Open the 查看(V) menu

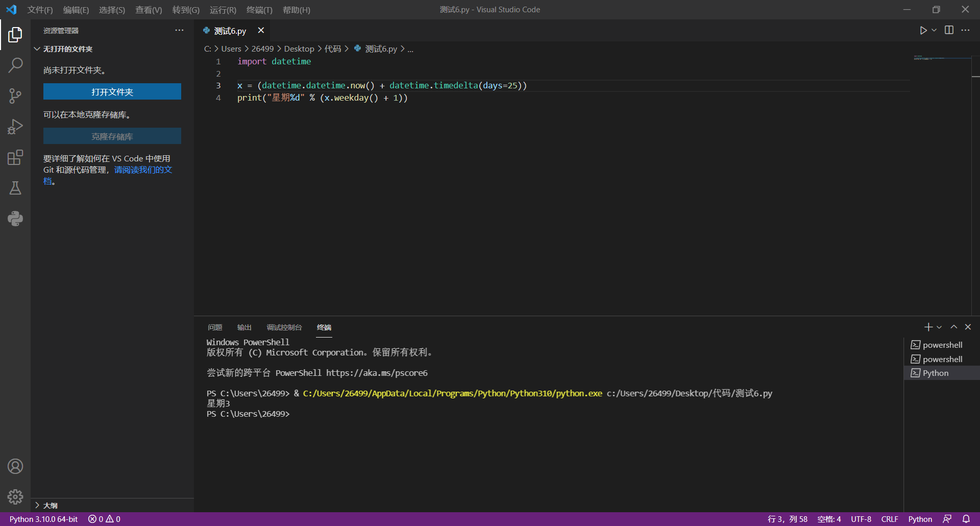(149, 10)
